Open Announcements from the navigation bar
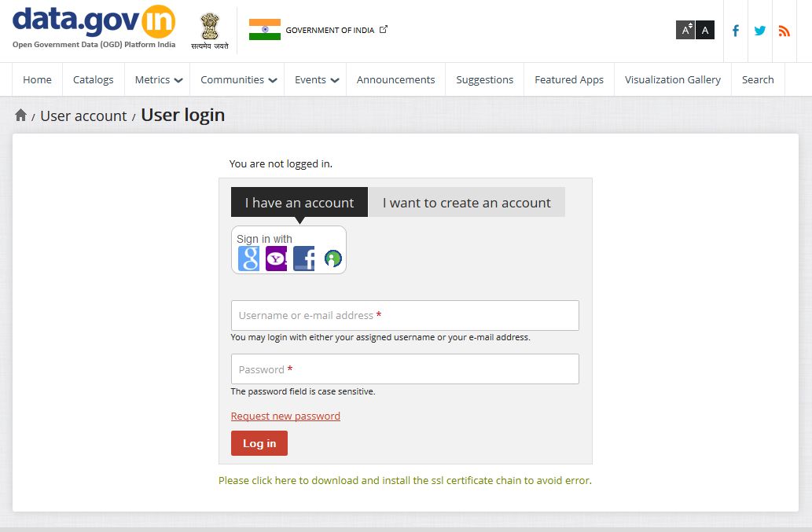This screenshot has width=812, height=532. [395, 79]
